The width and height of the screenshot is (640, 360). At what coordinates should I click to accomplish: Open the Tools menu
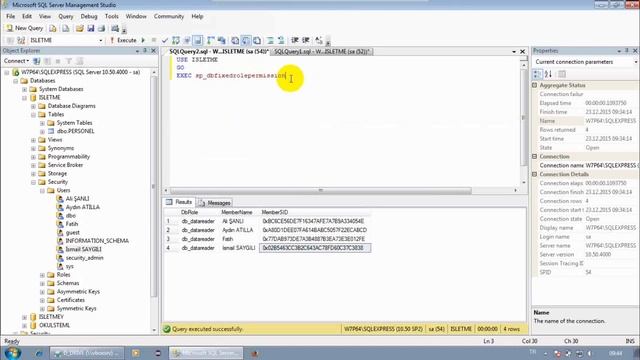[111, 16]
